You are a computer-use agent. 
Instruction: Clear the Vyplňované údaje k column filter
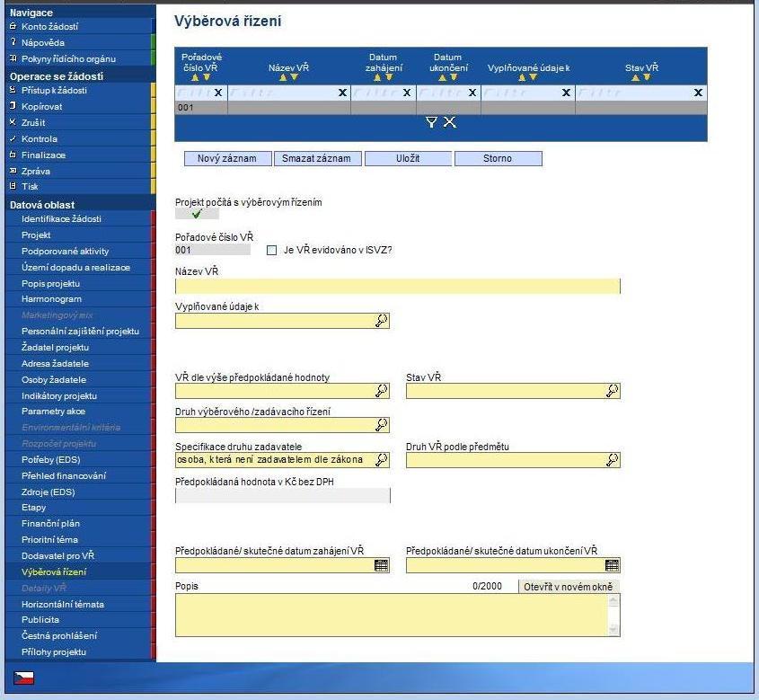coord(567,93)
